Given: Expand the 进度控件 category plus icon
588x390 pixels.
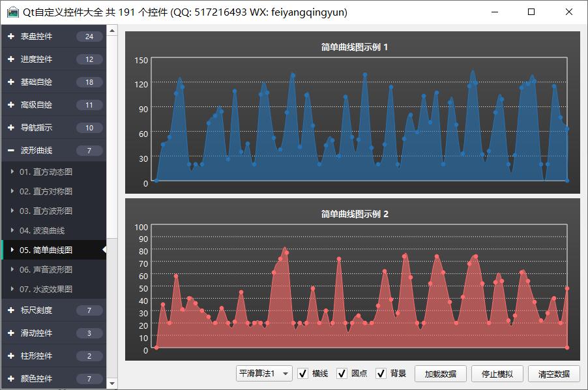Looking at the screenshot, I should click(10, 59).
